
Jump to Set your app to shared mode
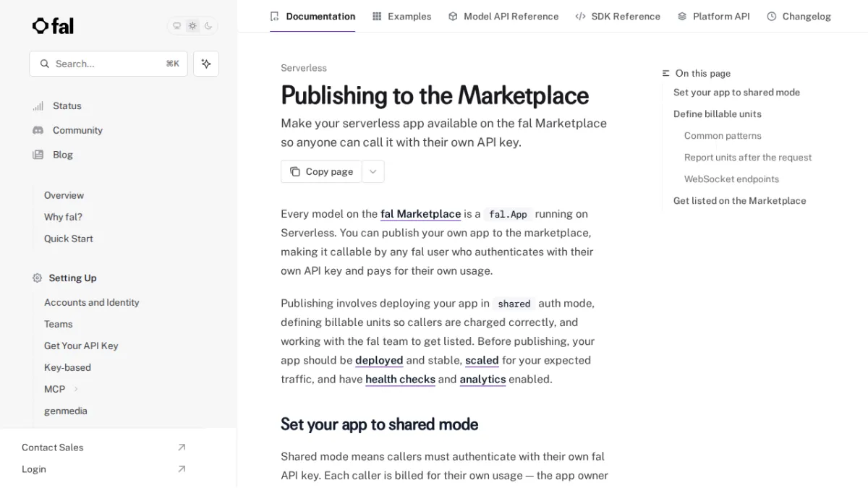pyautogui.click(x=736, y=92)
